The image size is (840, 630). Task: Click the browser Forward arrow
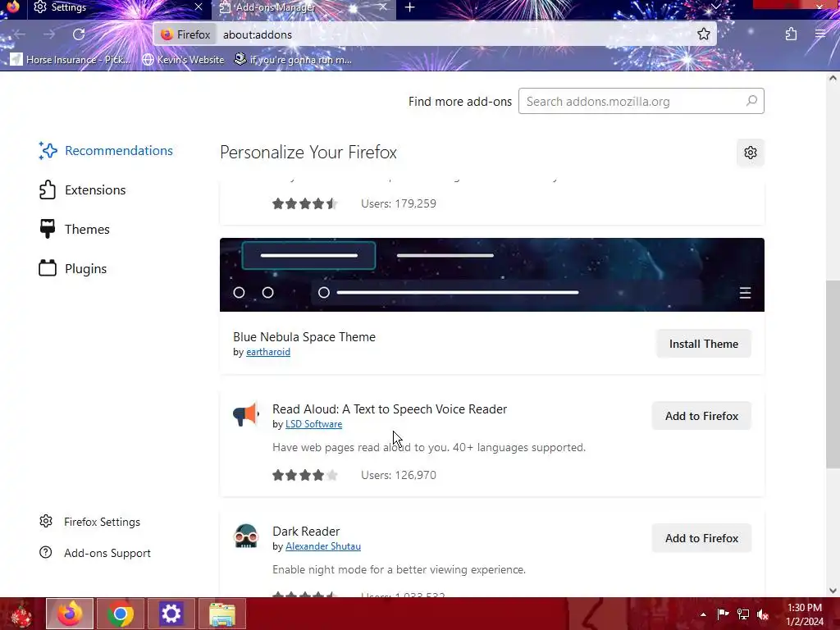click(49, 34)
